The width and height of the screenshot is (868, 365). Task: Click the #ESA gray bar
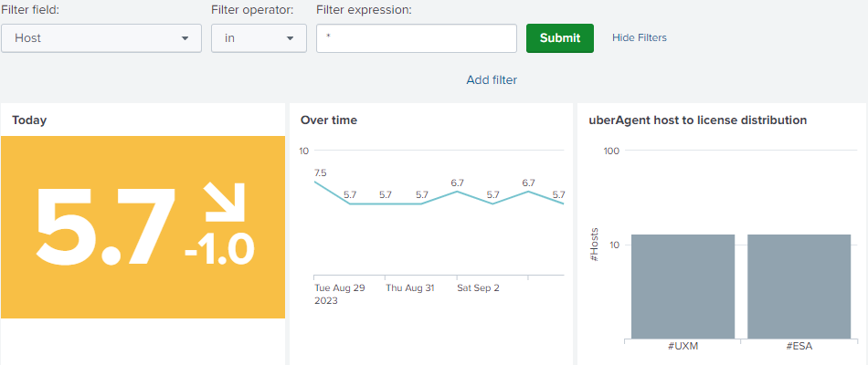pyautogui.click(x=799, y=286)
